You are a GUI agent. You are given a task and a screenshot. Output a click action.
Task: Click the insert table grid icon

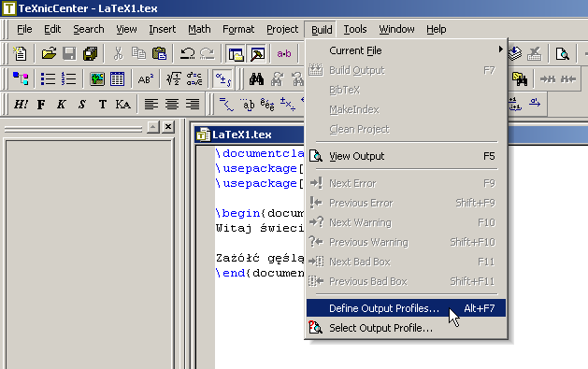tap(118, 78)
